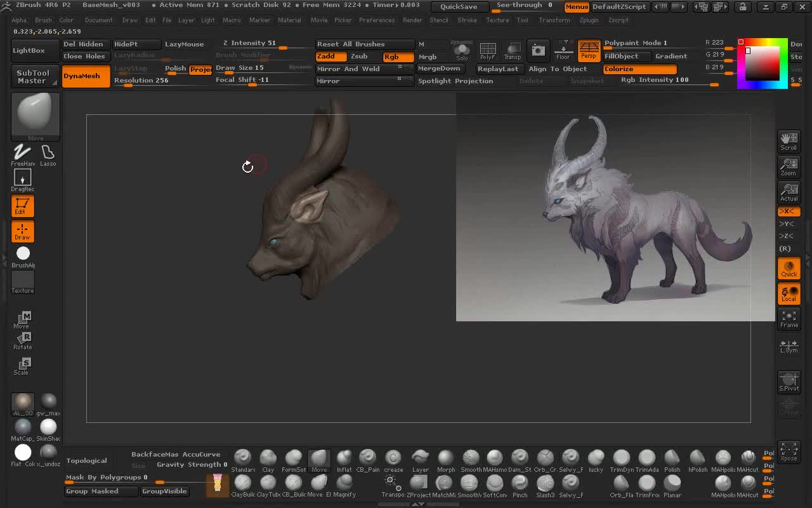Viewport: 812px width, 508px height.
Task: Toggle the Rgb painting channel
Action: click(398, 57)
